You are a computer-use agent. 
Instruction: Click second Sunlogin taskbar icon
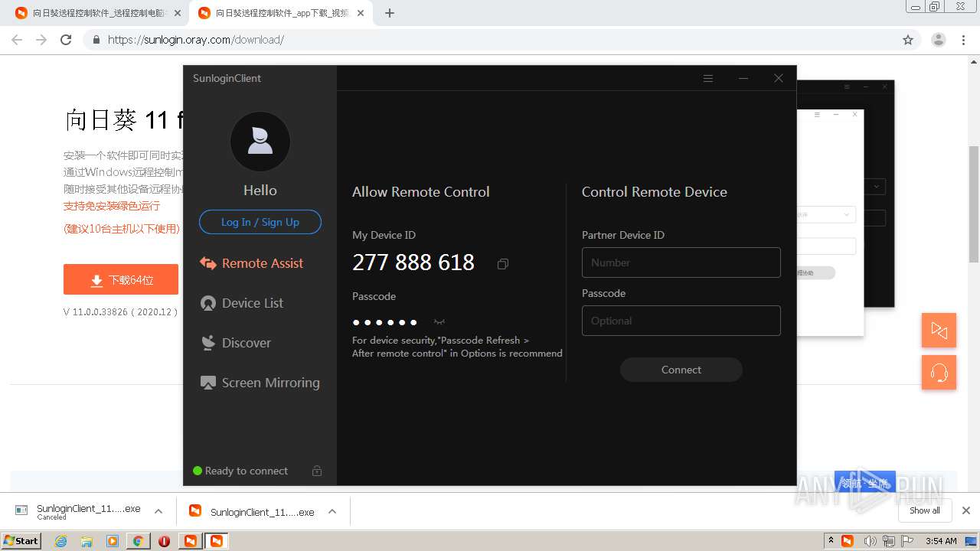click(x=217, y=541)
